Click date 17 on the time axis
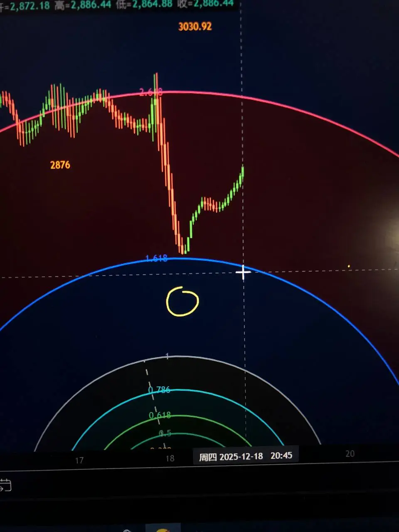 coord(79,460)
